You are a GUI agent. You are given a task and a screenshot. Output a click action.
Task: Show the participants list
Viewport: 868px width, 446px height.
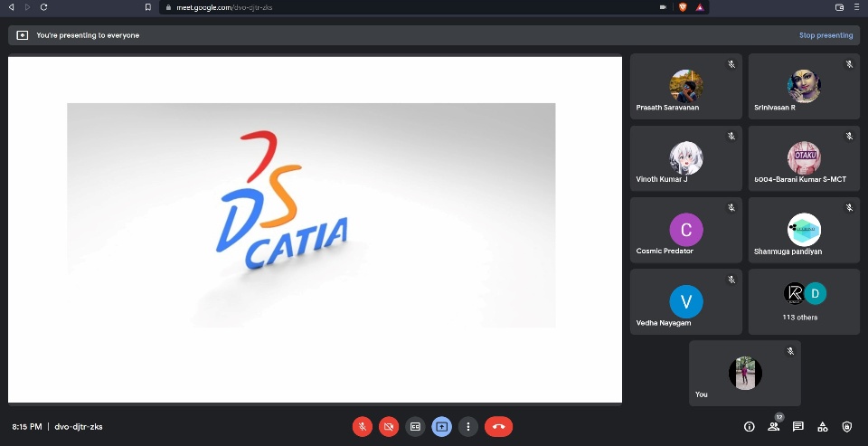773,427
